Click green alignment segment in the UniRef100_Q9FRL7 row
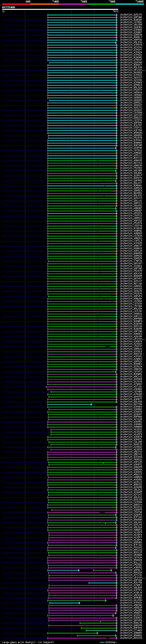Viewport: 146px width, 644px height. tap(103, 570)
